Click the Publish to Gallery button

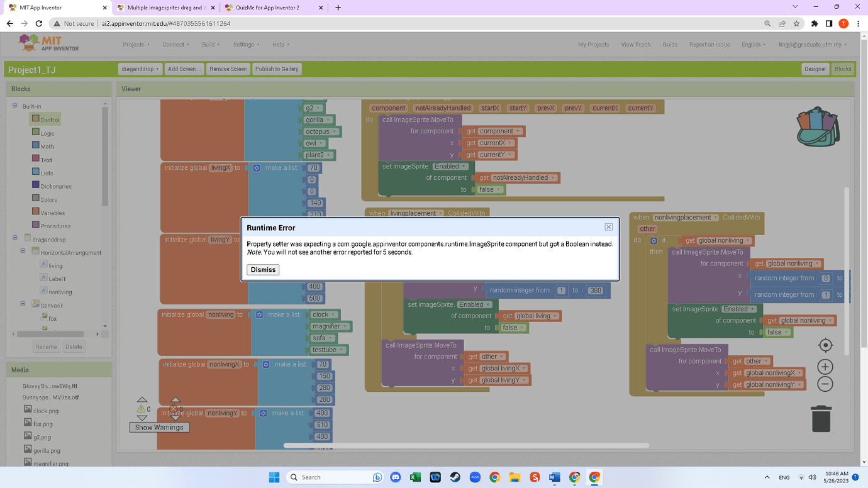(277, 69)
